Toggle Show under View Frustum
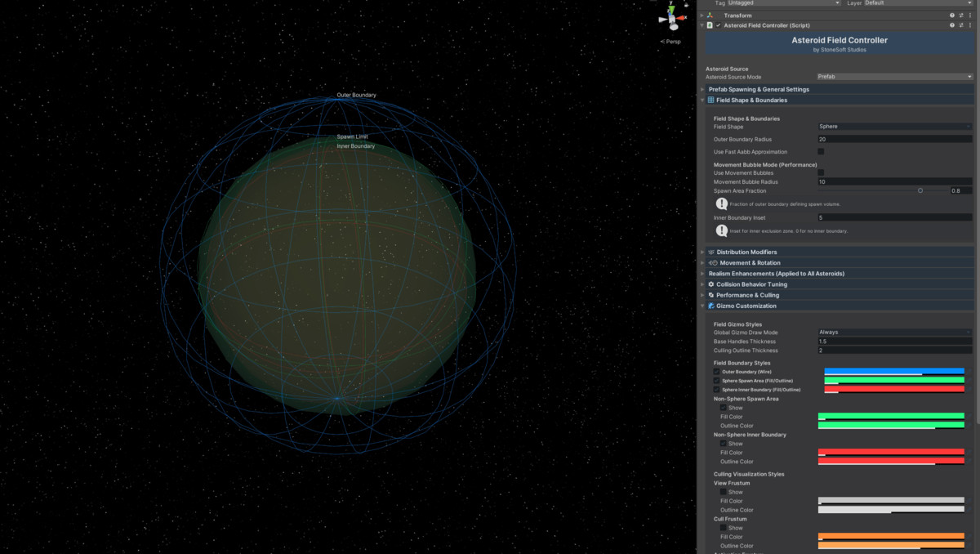 point(724,492)
